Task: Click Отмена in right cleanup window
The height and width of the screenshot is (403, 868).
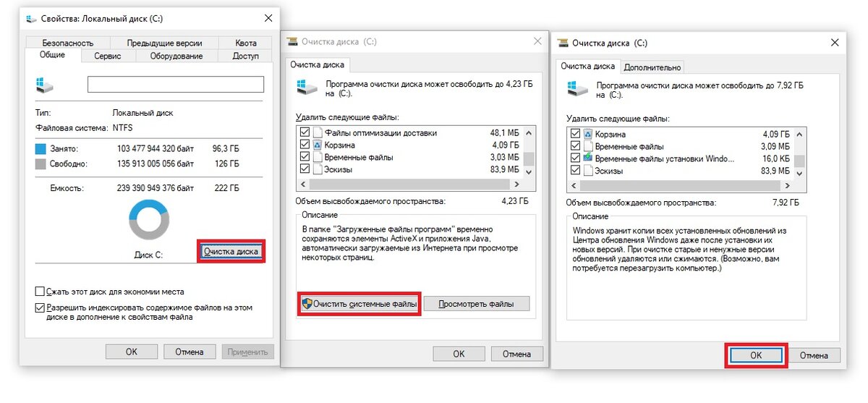Action: pyautogui.click(x=814, y=355)
